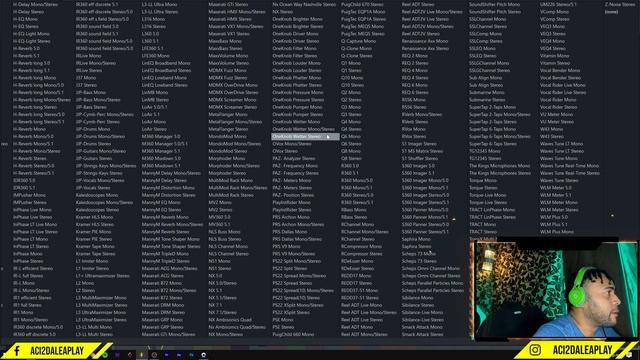
Task: Select RDeEsser Mono entry
Action: pyautogui.click(x=357, y=261)
